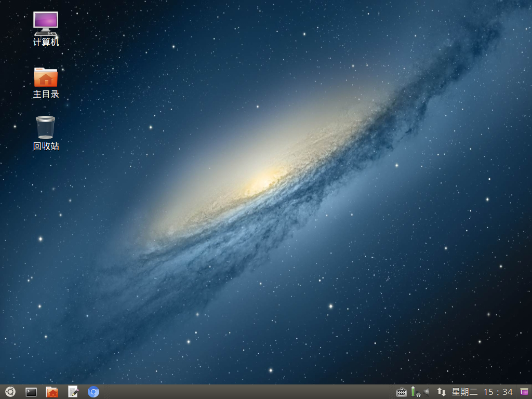Open the battery power status indicator
Viewport: 532px width, 399px height.
pos(416,392)
